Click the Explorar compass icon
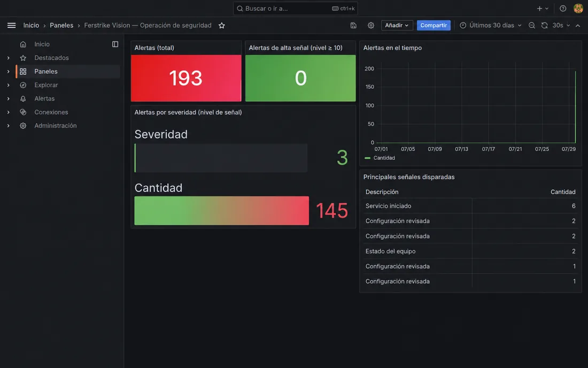 (x=23, y=85)
